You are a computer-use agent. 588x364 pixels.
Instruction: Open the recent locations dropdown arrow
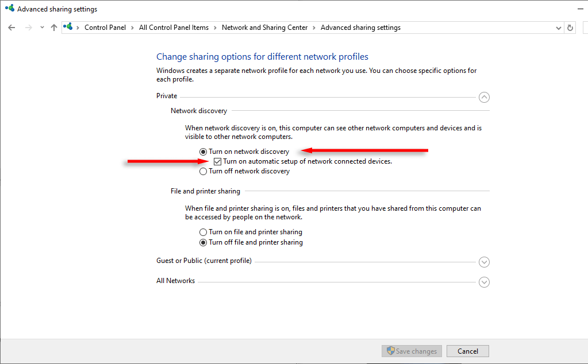click(42, 28)
